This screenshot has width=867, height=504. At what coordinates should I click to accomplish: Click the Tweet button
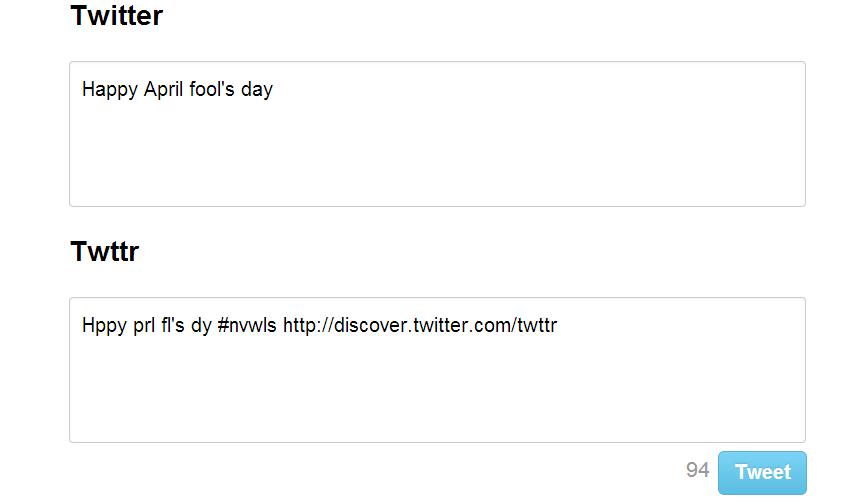762,472
